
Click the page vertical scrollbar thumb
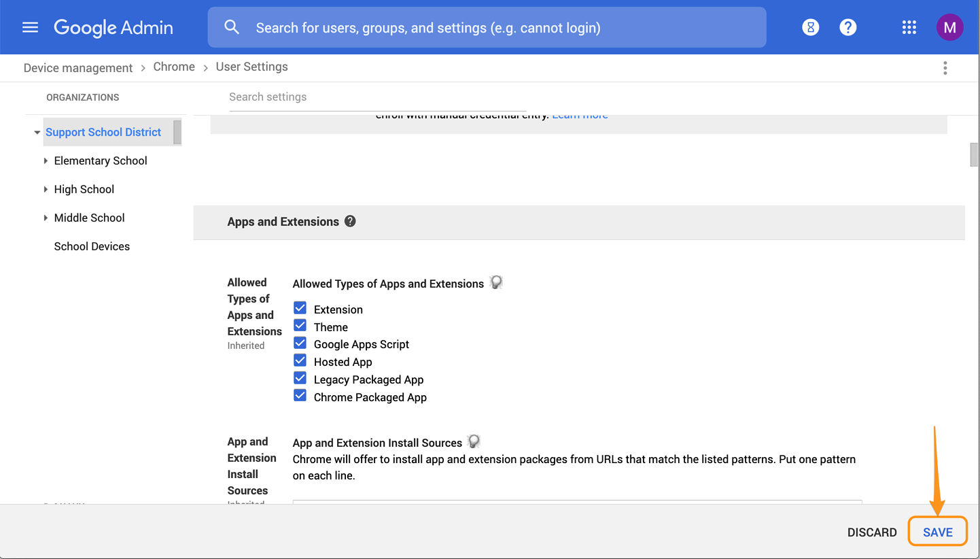click(974, 154)
